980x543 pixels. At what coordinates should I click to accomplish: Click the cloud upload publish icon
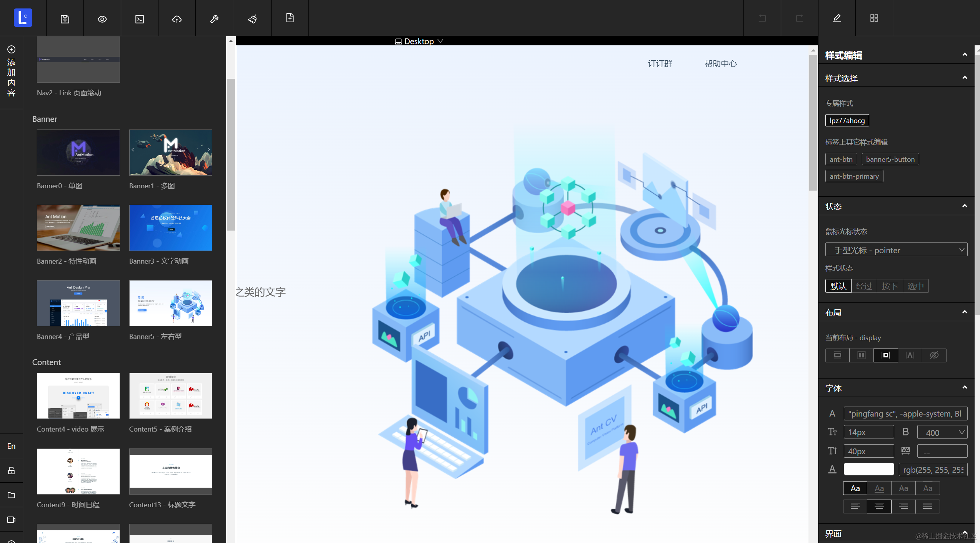(x=177, y=19)
